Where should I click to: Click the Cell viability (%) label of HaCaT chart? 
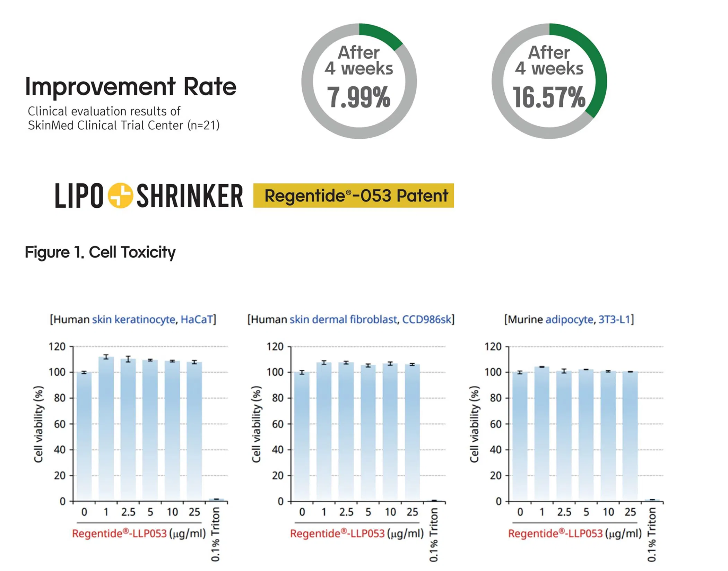(38, 424)
